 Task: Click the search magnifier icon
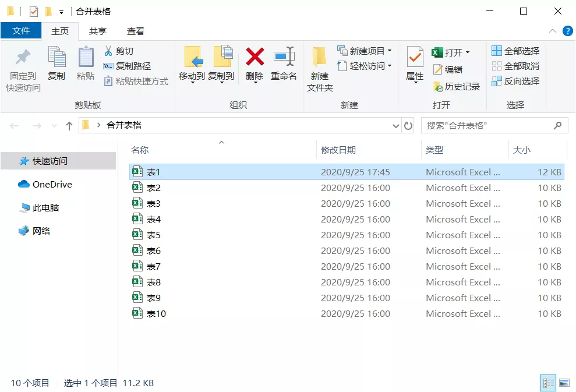pyautogui.click(x=557, y=126)
